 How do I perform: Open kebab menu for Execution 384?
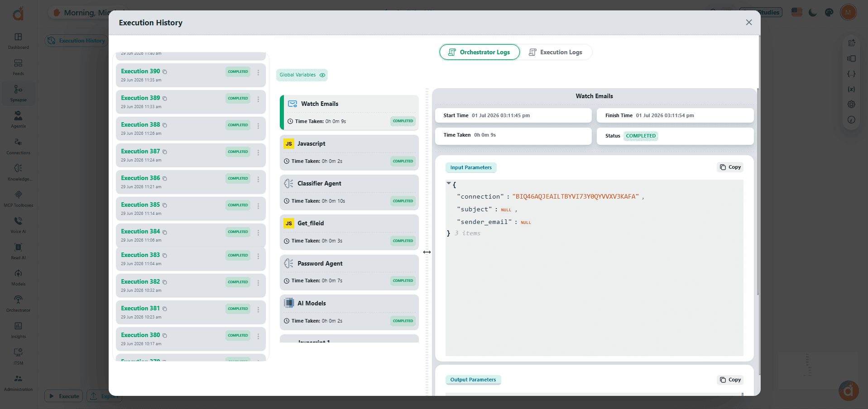[258, 233]
